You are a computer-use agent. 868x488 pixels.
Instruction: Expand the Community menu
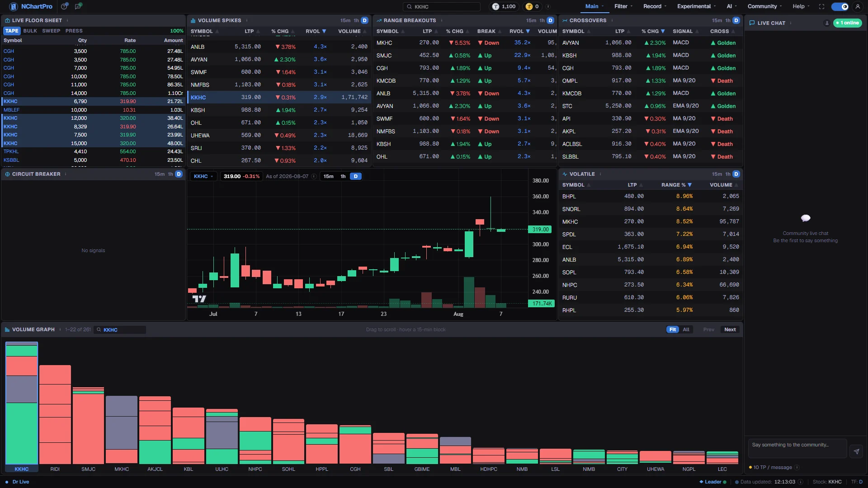pyautogui.click(x=764, y=6)
